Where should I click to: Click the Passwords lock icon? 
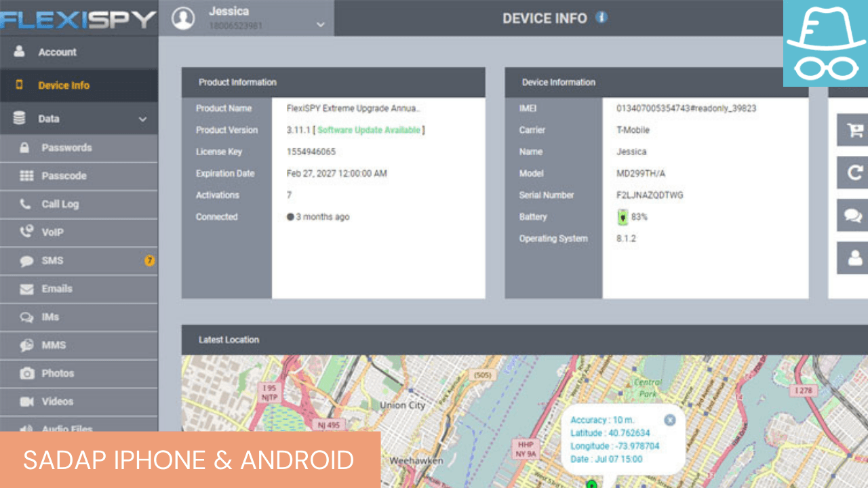tap(25, 147)
